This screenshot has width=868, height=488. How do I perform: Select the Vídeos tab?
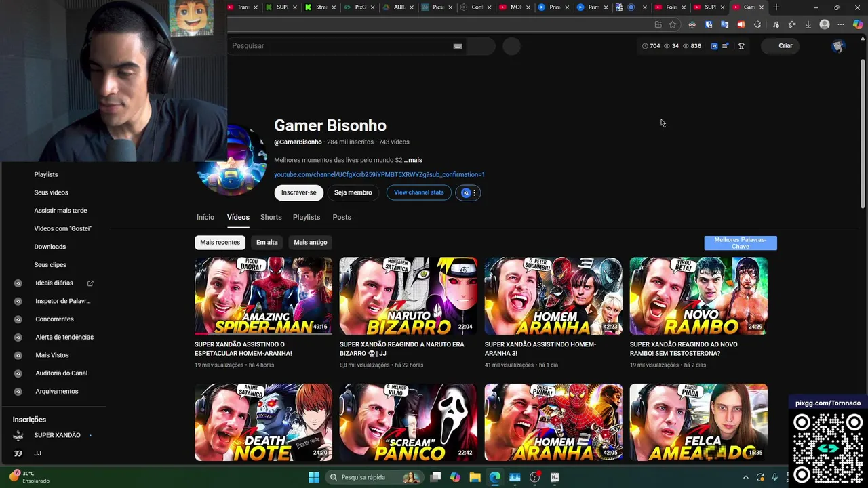point(238,217)
